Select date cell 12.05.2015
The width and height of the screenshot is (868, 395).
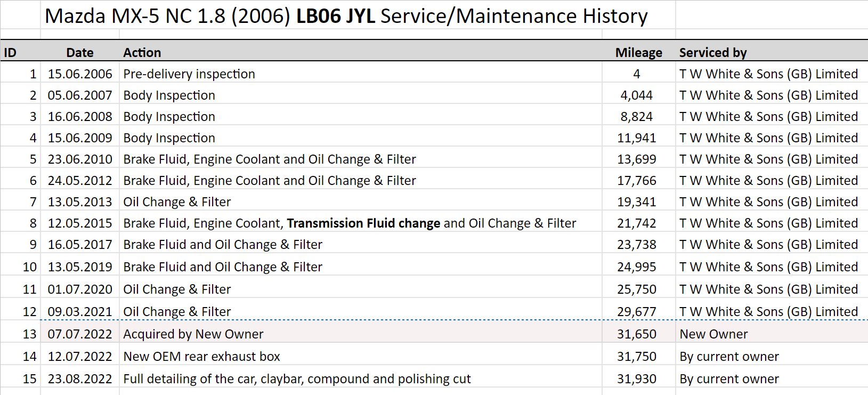80,223
